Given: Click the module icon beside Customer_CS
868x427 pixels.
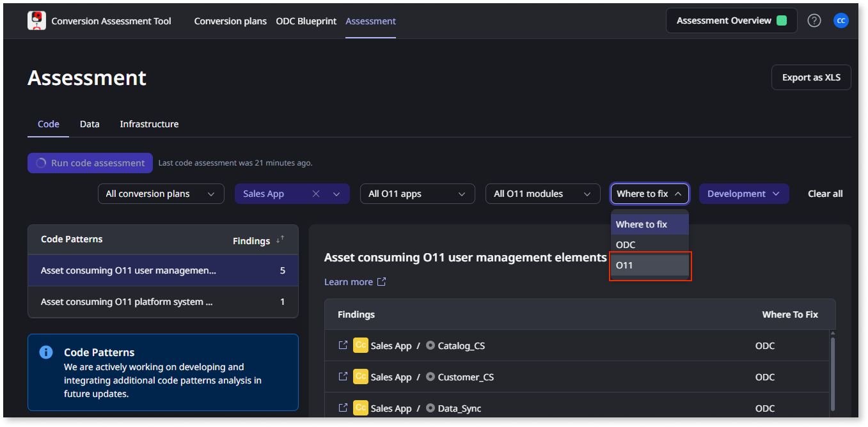Looking at the screenshot, I should pos(430,377).
